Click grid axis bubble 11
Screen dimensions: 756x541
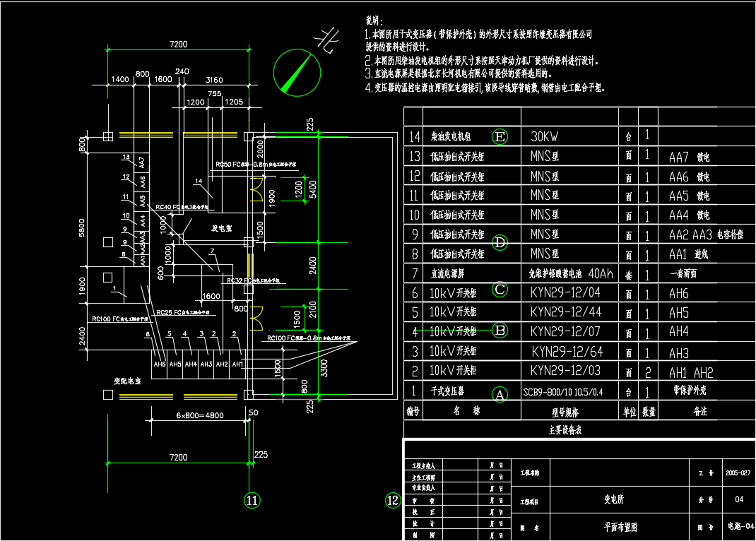click(252, 500)
